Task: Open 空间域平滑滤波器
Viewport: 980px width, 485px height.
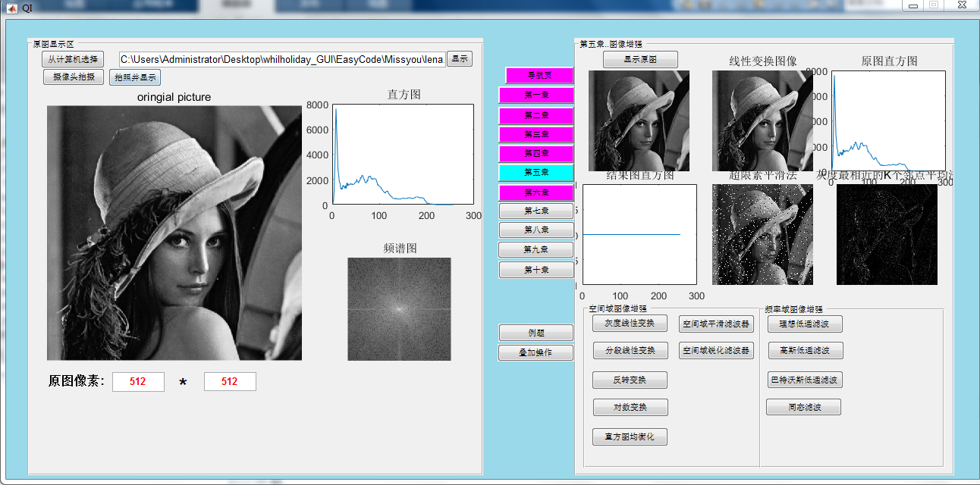Action: [716, 324]
